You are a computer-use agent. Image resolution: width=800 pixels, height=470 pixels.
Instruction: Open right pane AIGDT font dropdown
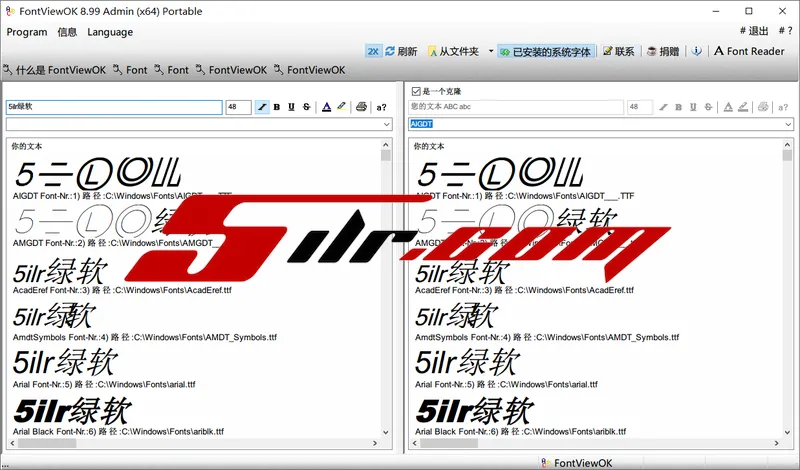788,124
